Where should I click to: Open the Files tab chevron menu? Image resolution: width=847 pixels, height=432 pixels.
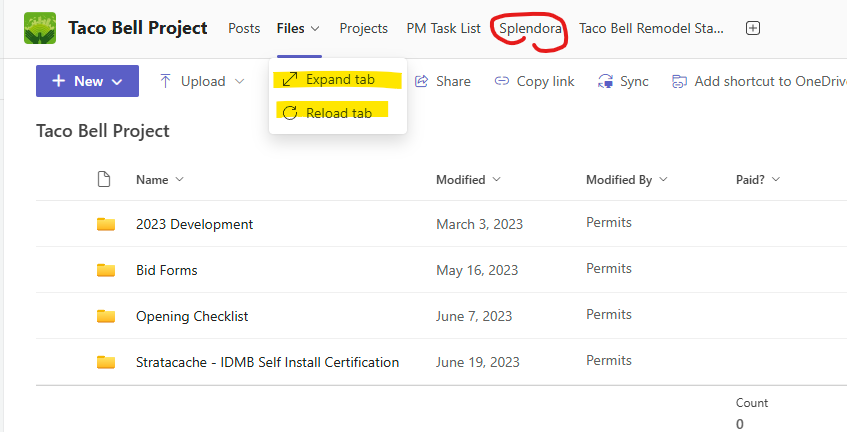(315, 29)
